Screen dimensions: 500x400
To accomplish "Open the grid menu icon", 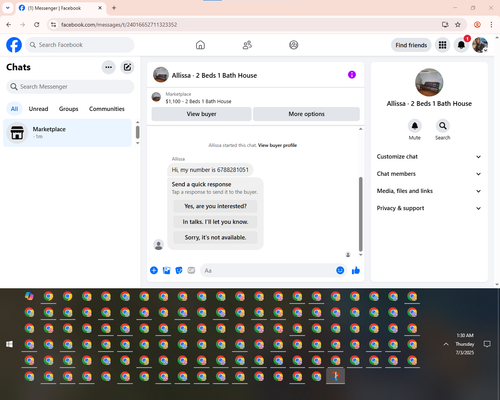I will pyautogui.click(x=442, y=45).
